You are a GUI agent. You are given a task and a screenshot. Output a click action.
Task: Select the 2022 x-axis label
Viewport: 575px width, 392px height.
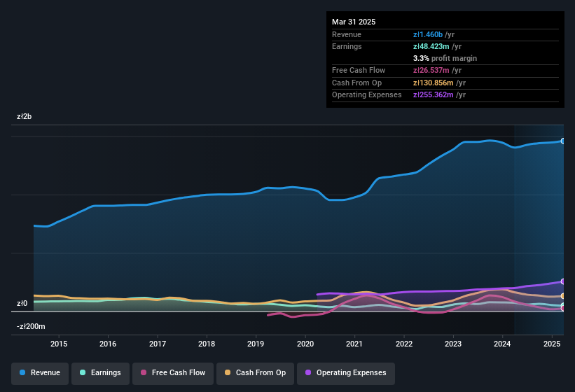(403, 344)
